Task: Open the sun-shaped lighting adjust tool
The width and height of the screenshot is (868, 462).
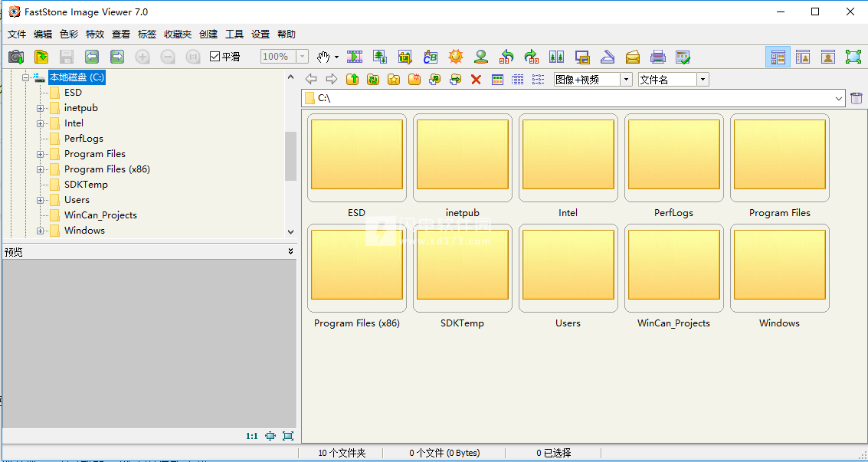Action: (456, 57)
